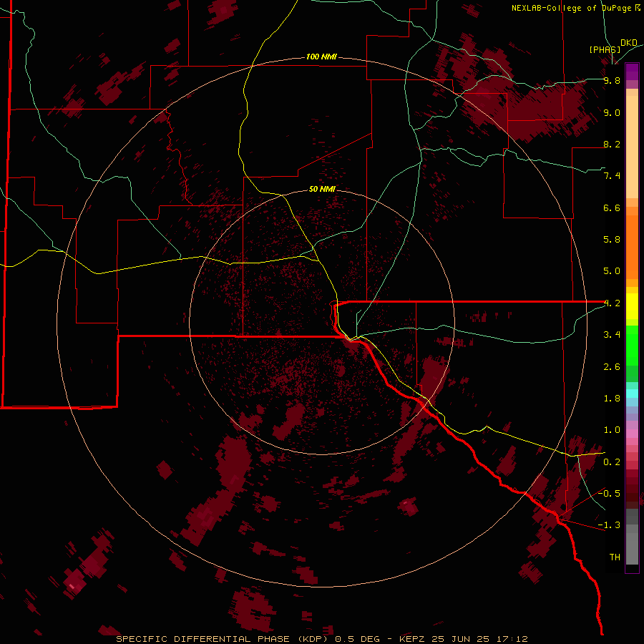Pick the cyan color bar segment

tap(632, 393)
